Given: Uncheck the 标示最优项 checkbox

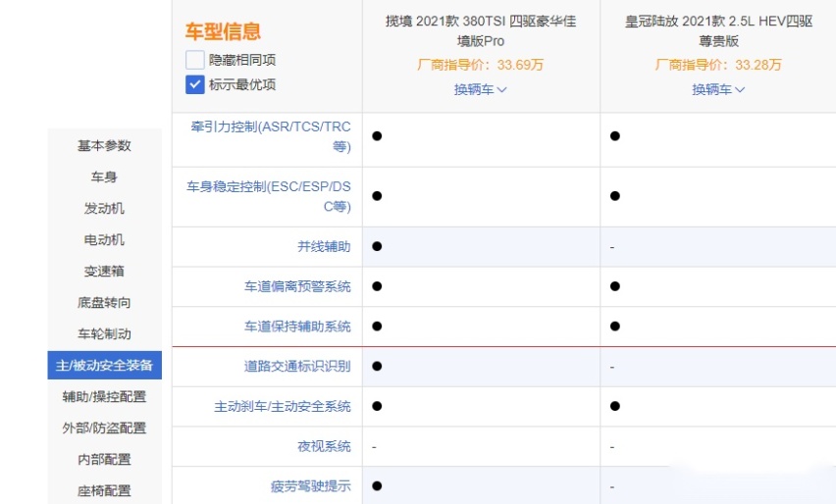Looking at the screenshot, I should tap(194, 84).
